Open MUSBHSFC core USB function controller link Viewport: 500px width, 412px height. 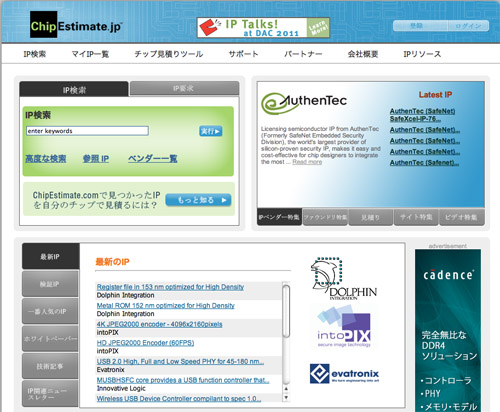183,380
